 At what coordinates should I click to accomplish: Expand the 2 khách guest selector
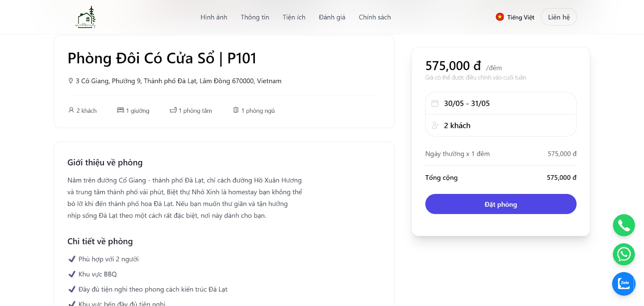(x=501, y=126)
